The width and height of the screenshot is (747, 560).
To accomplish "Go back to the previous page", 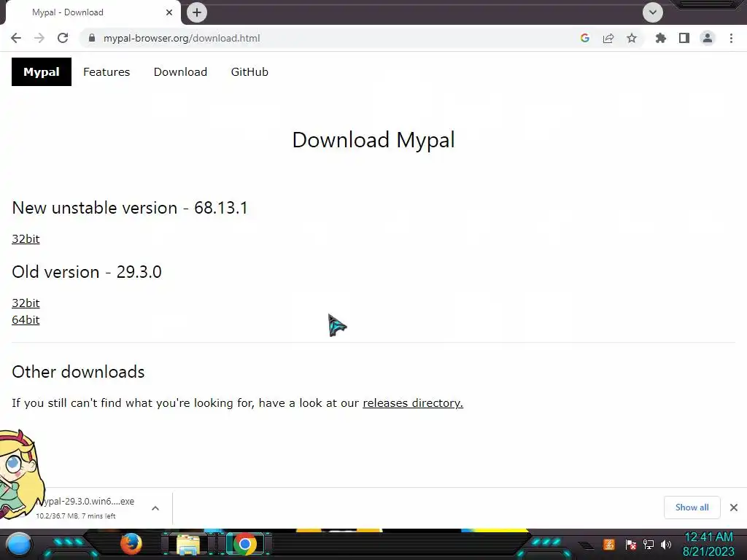I will click(x=16, y=38).
